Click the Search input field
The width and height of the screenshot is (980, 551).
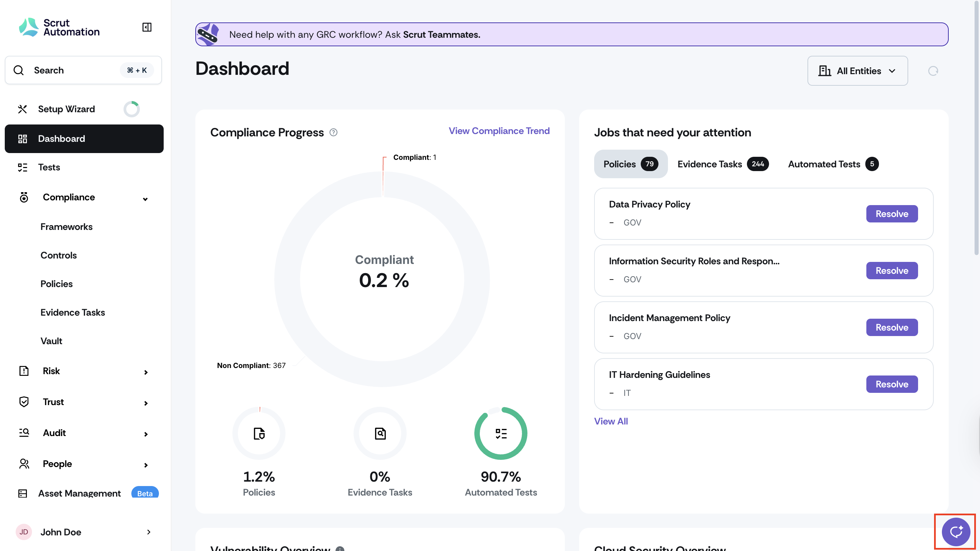(x=83, y=70)
